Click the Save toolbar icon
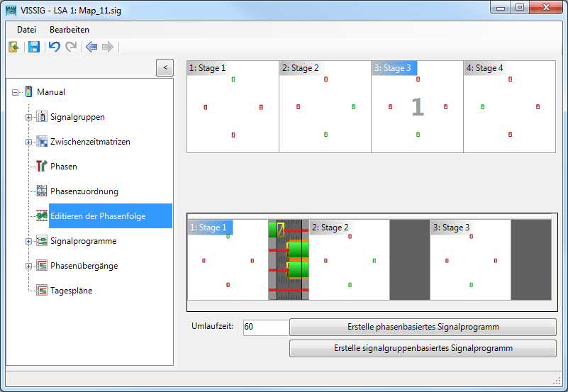This screenshot has height=392, width=568. (x=33, y=47)
